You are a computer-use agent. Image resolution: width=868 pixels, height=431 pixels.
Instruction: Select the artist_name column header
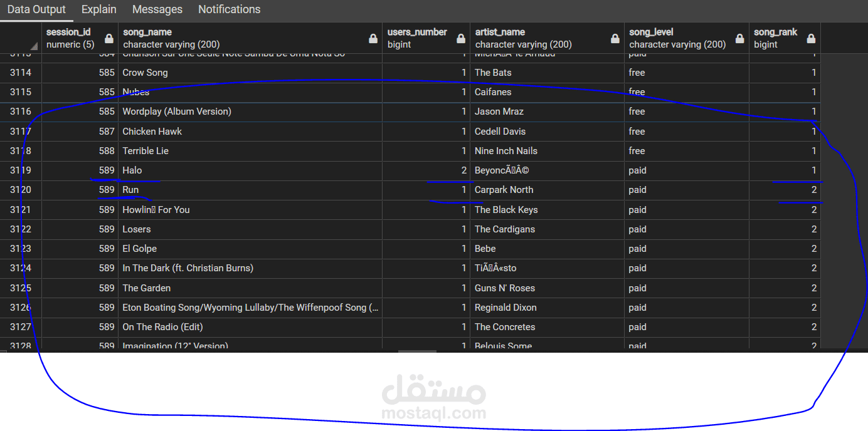click(547, 38)
